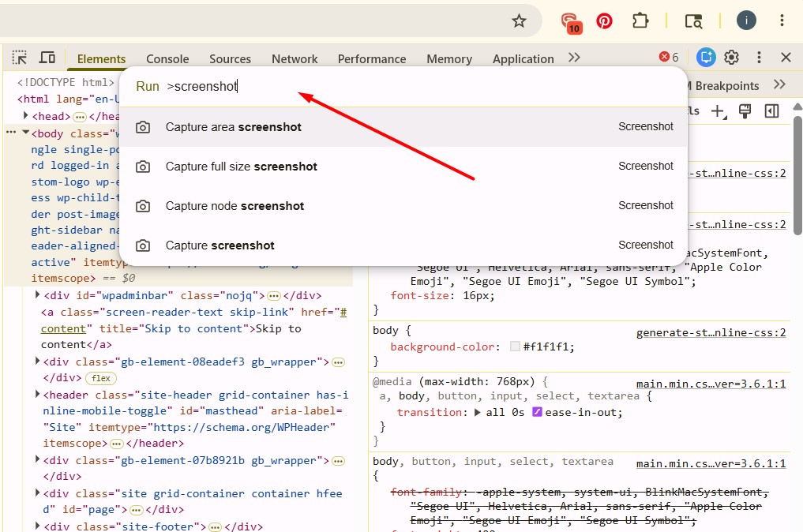Open the Pinterest extension

pos(604,21)
